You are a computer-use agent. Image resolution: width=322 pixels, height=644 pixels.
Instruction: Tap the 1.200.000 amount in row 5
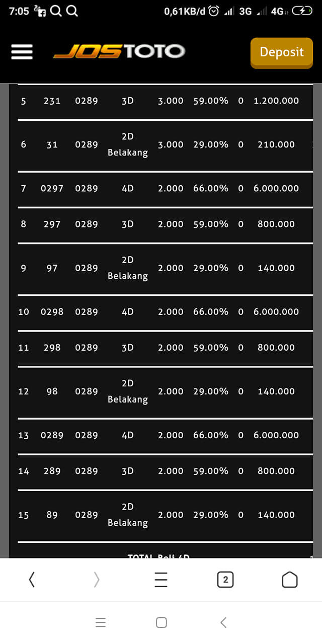point(276,101)
